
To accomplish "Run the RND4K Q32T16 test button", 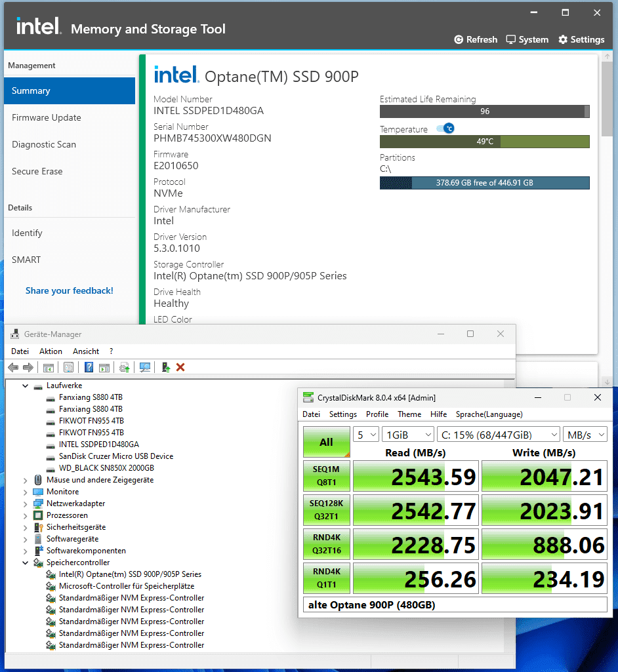I will [x=326, y=544].
